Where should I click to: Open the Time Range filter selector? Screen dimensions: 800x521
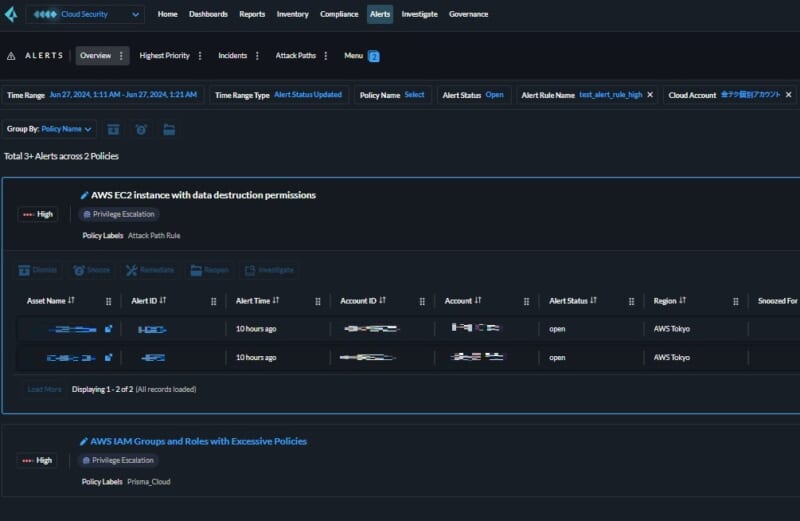(x=105, y=95)
